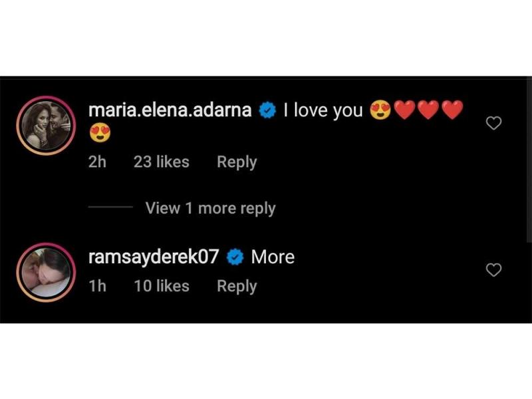Click the heart-eyes emoji on the second line
The width and height of the screenshot is (532, 399).
tap(100, 133)
